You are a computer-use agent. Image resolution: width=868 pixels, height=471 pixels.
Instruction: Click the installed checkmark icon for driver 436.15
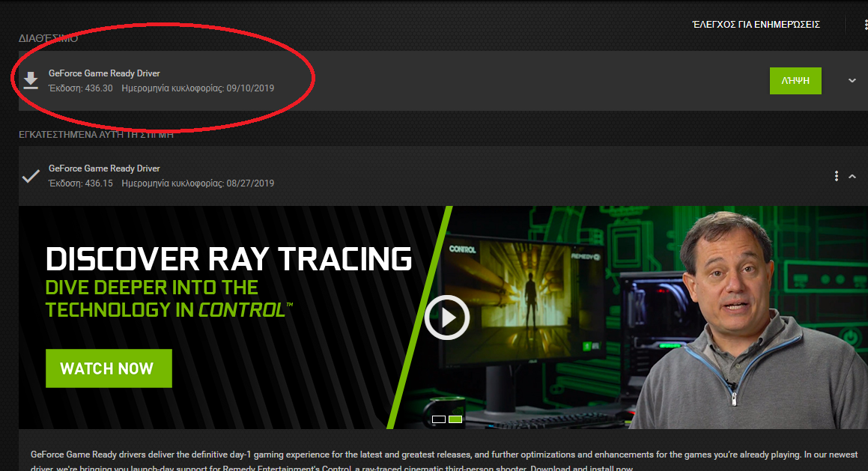click(x=31, y=176)
